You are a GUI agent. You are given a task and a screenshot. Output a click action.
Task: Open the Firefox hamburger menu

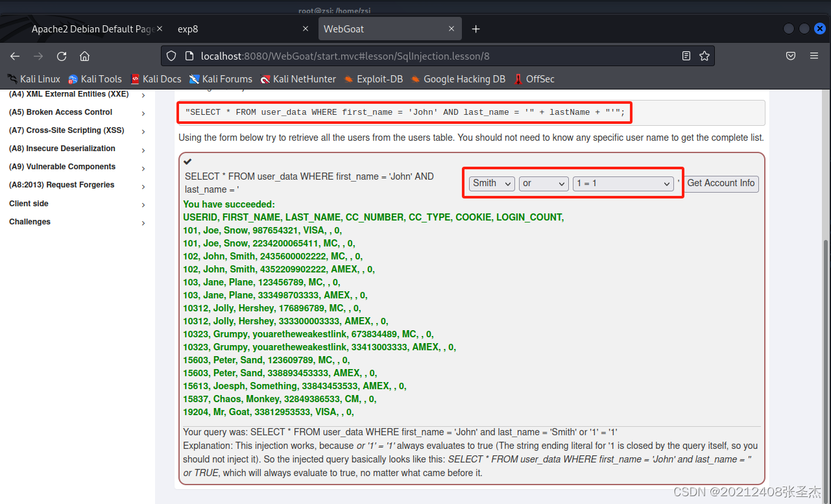(x=814, y=56)
